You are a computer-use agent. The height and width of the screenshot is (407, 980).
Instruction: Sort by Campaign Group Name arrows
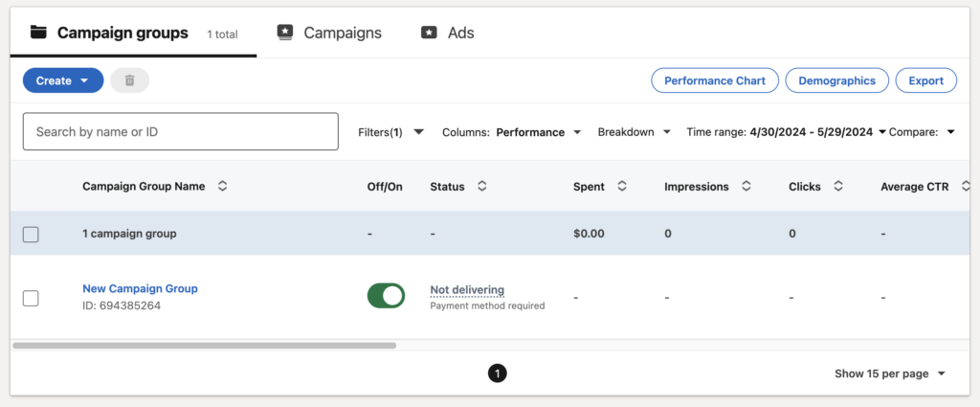tap(222, 187)
